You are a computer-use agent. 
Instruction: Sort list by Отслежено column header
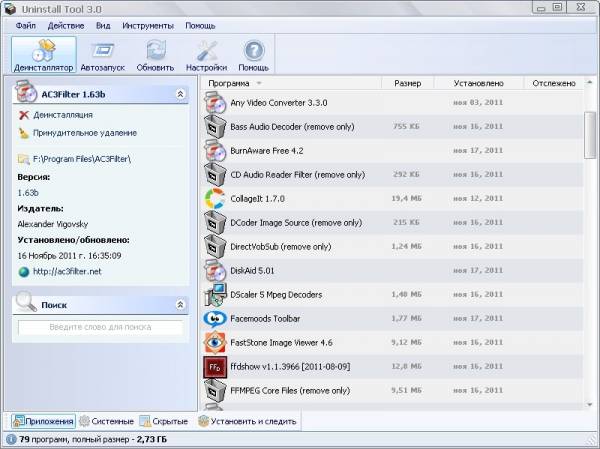pos(554,83)
